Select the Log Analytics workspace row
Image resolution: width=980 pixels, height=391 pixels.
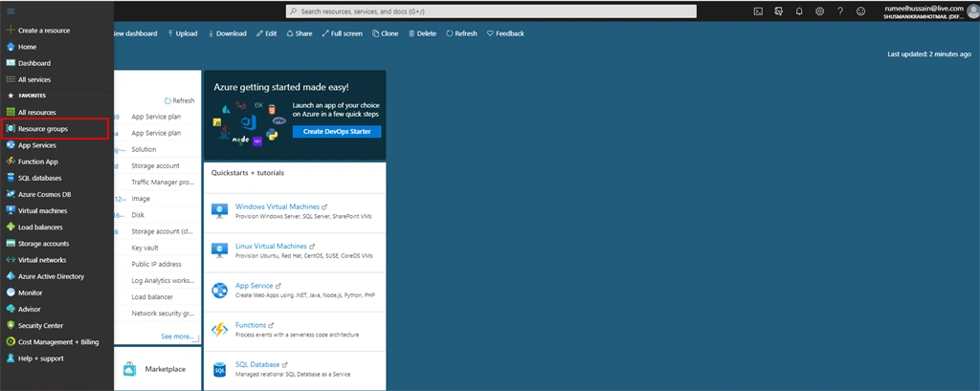(158, 280)
